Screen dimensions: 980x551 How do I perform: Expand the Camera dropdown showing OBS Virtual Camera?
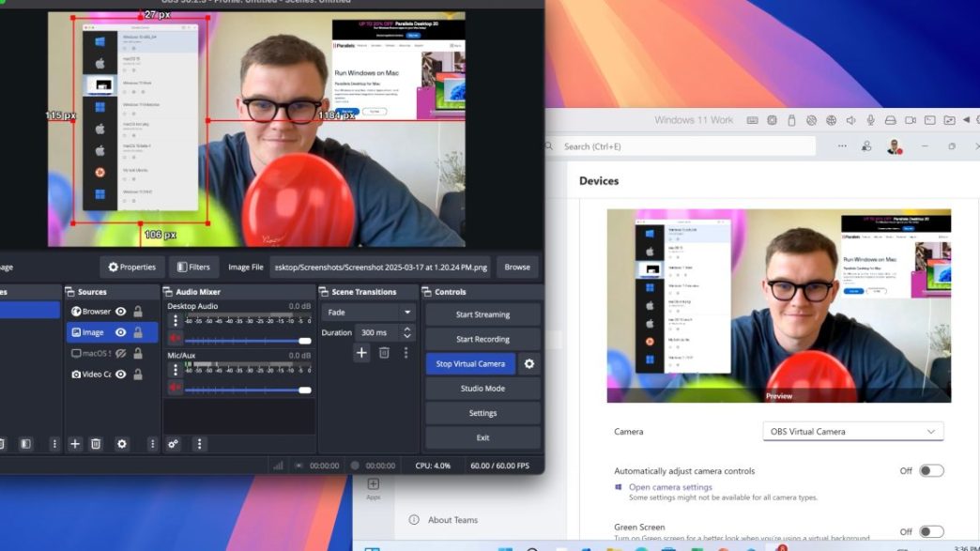852,432
